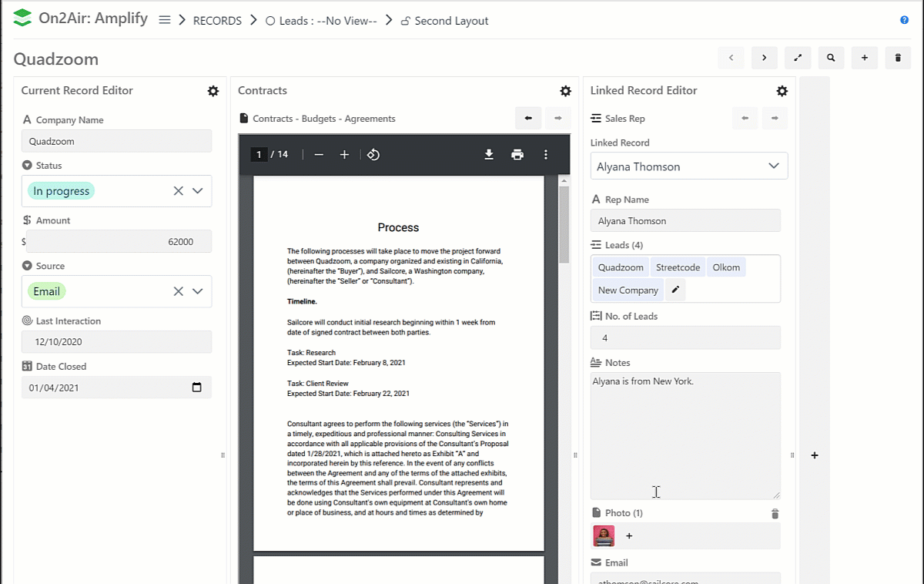The image size is (924, 584).
Task: Click the Process heading in the PDF
Action: pos(398,227)
